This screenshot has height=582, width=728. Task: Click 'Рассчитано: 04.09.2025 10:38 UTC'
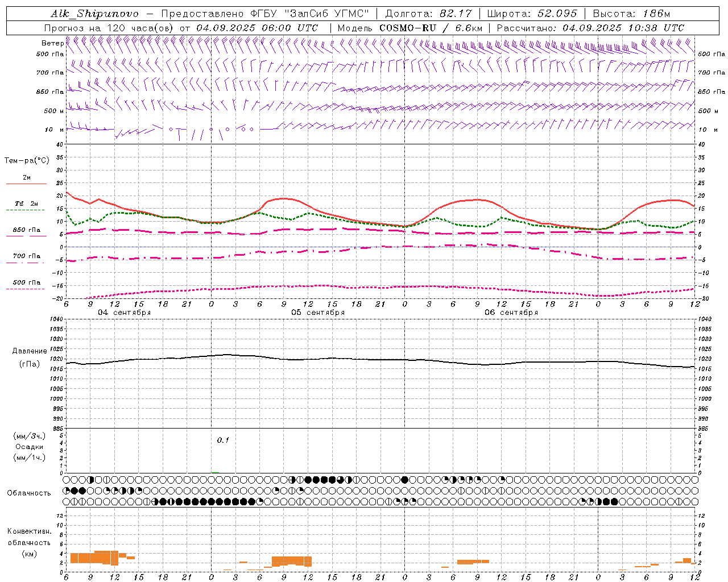tap(590, 28)
